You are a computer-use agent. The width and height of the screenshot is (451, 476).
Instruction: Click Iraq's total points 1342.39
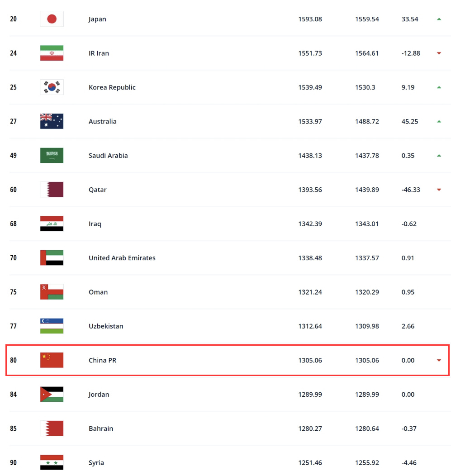310,224
